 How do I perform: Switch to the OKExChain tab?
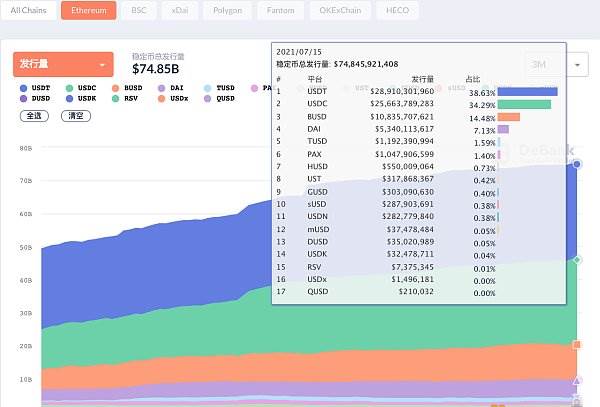point(340,10)
